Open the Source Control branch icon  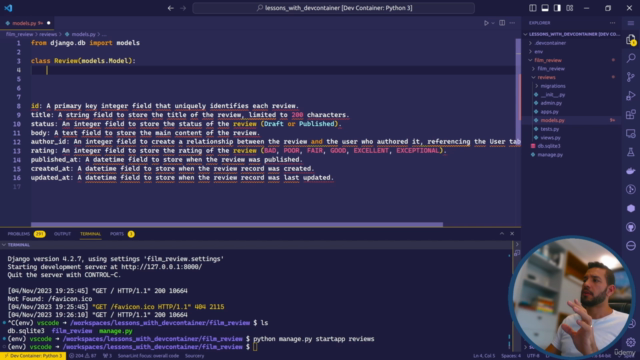631,77
